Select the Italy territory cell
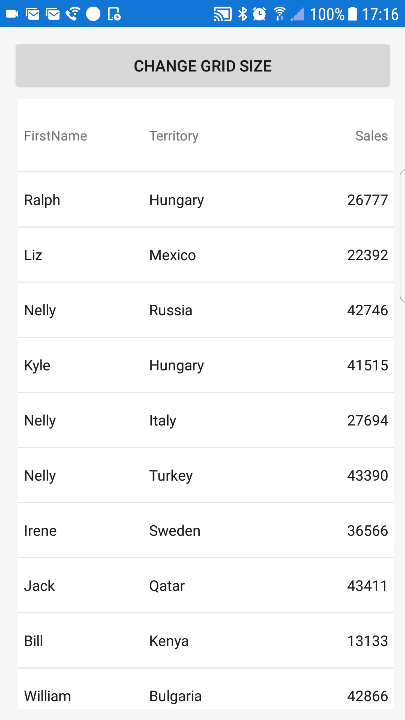 pos(163,421)
